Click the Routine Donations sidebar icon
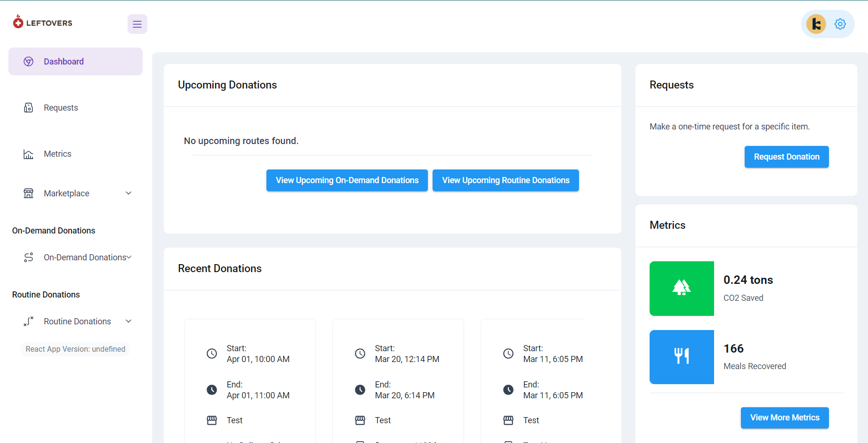 pos(29,322)
